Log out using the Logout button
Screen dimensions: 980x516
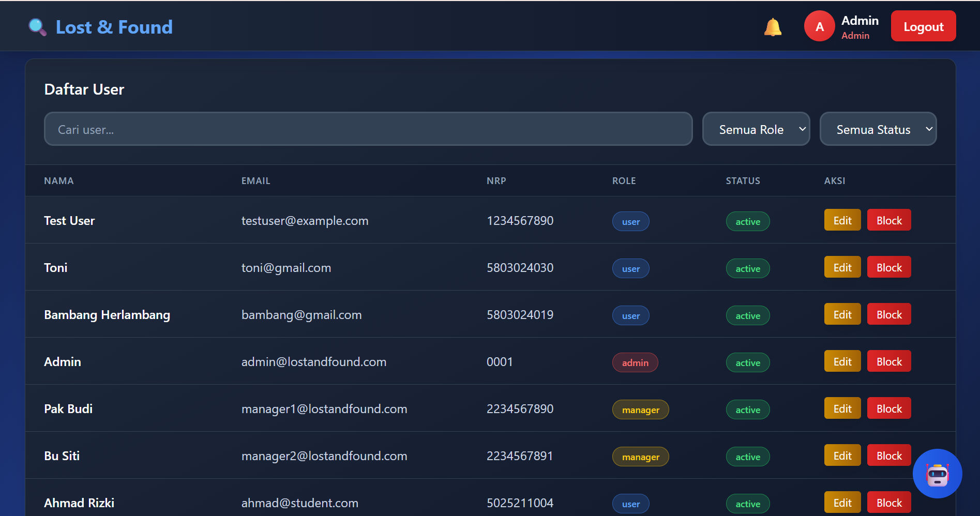(923, 26)
